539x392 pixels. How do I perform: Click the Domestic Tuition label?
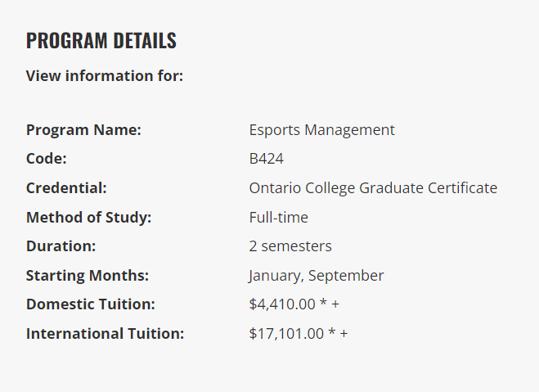[x=91, y=304]
